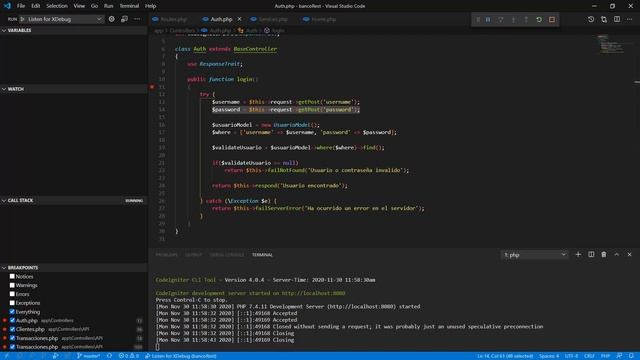The width and height of the screenshot is (640, 360).
Task: Open the debug view's more actions ellipsis
Action: pyautogui.click(x=137, y=19)
